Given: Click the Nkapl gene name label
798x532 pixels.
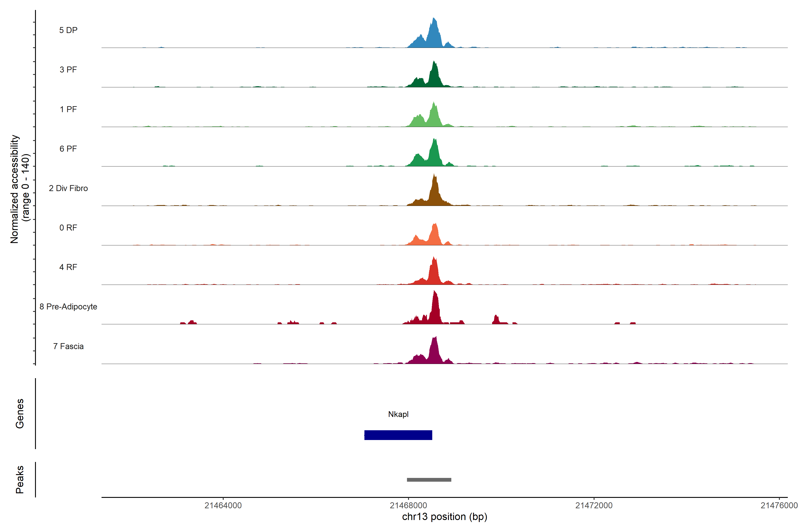Looking at the screenshot, I should point(398,414).
